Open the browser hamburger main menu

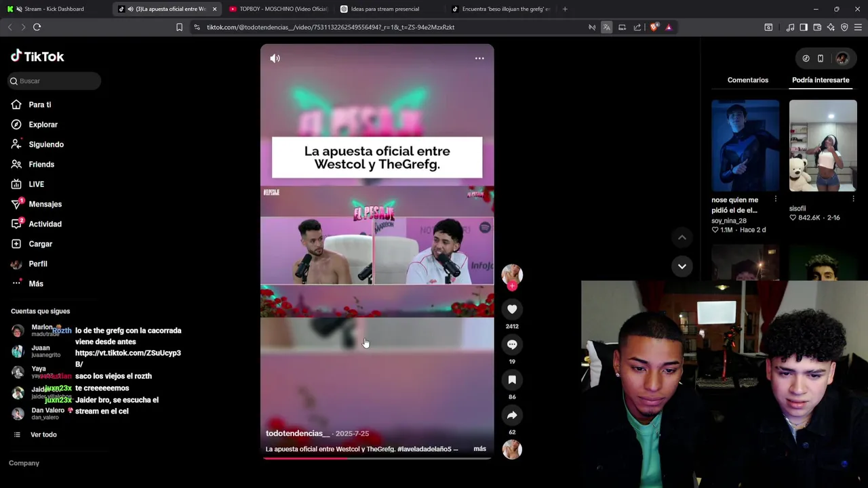(858, 27)
